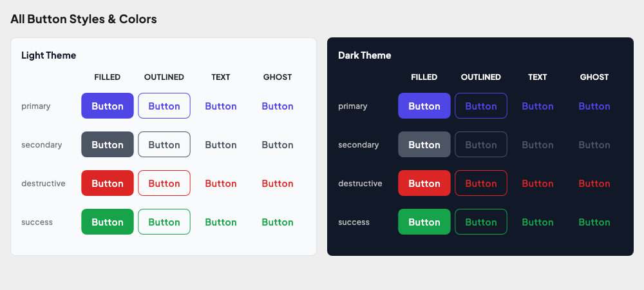This screenshot has height=290, width=644.
Task: Select the light theme filled secondary button
Action: pyautogui.click(x=108, y=144)
